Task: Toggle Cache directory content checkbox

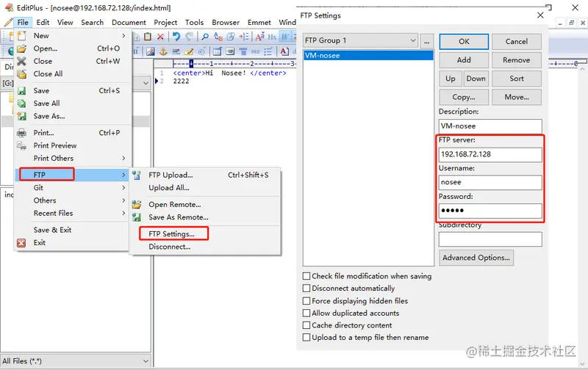Action: click(306, 325)
